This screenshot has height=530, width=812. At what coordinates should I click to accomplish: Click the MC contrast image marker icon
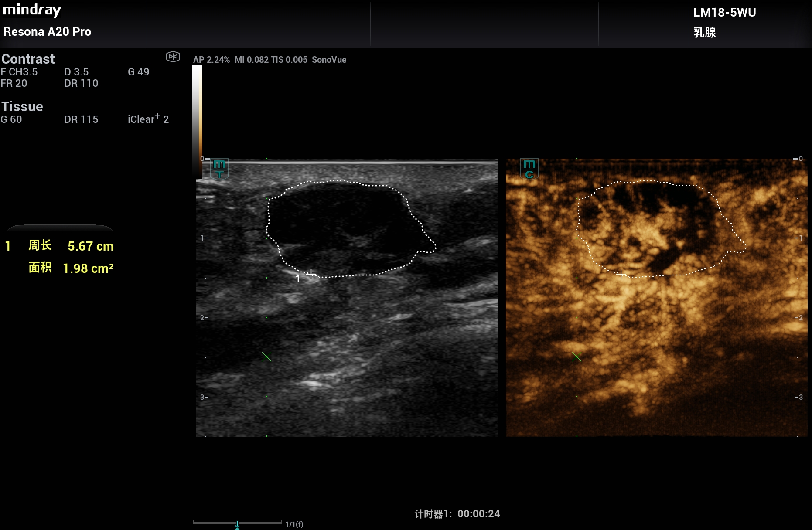tap(529, 169)
